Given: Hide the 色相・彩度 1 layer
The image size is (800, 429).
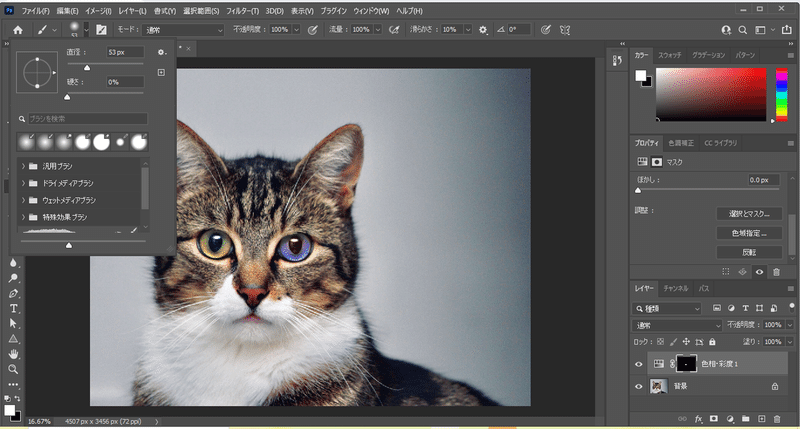Looking at the screenshot, I should [639, 364].
